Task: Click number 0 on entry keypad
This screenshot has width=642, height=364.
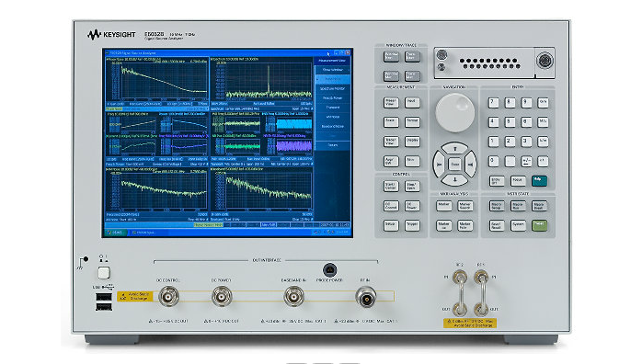Action: 494,161
